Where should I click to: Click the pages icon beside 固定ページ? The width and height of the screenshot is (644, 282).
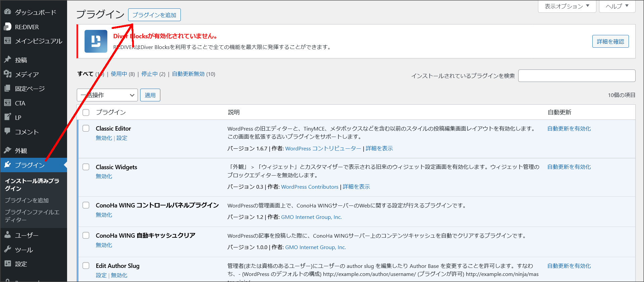(7, 89)
